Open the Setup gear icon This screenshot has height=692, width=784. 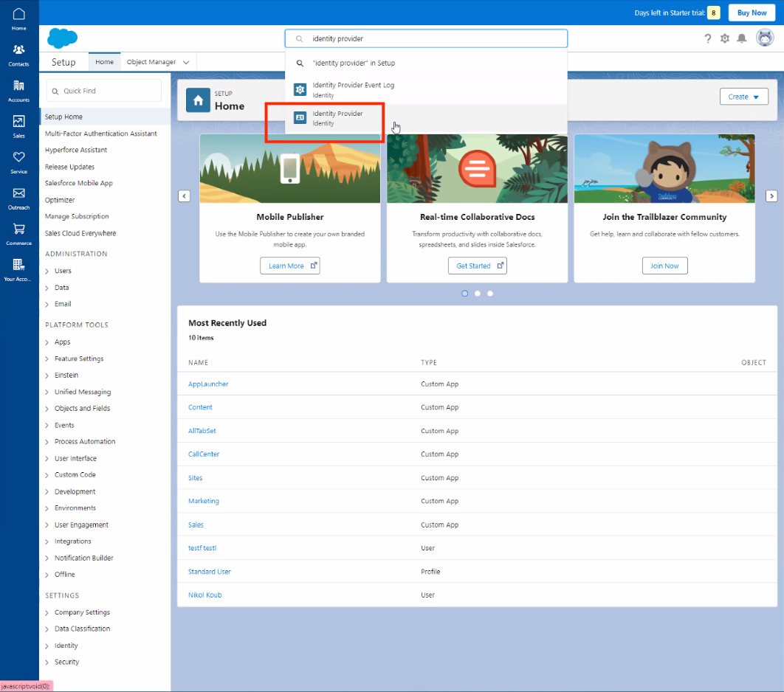pos(724,38)
